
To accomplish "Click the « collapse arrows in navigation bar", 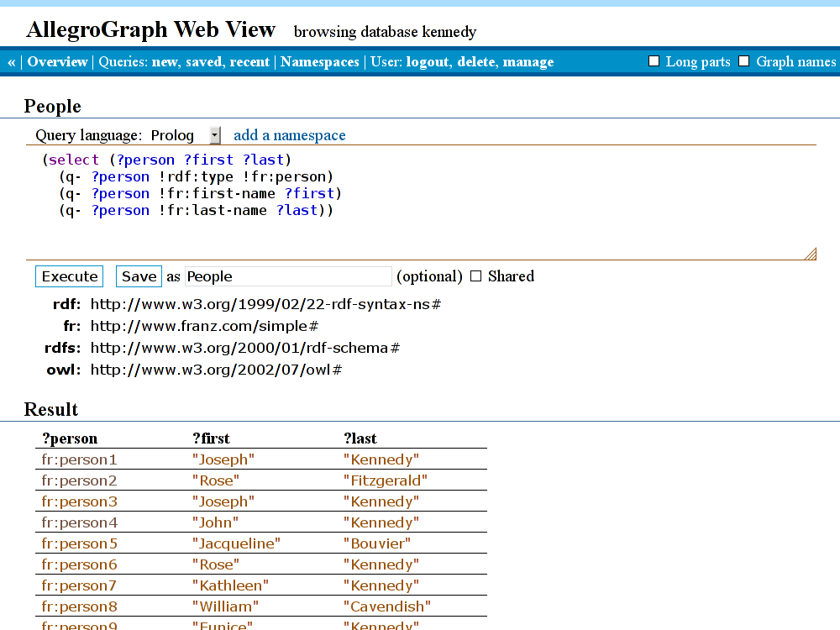I will pos(12,62).
